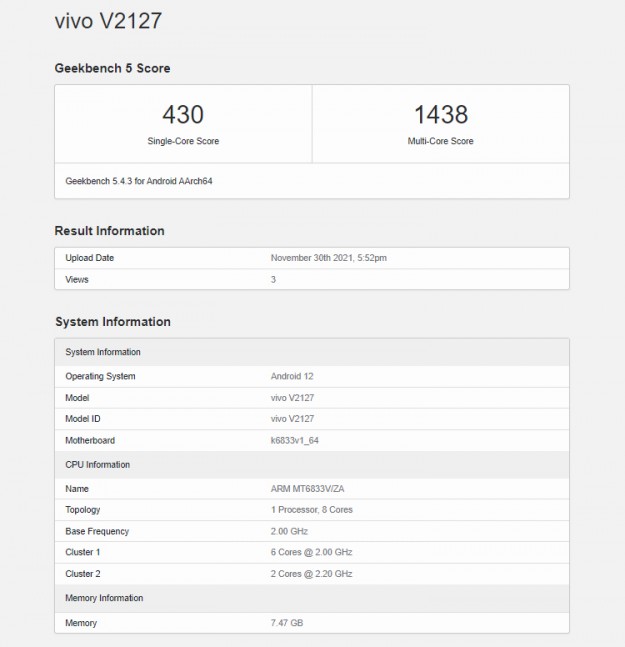Image resolution: width=625 pixels, height=647 pixels.
Task: Click the Multi-Core Score label
Action: 440,141
